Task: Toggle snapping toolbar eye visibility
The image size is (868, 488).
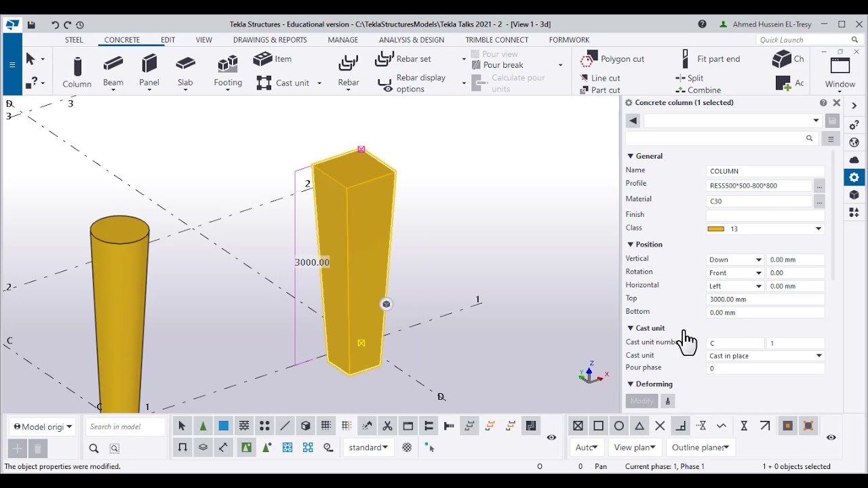Action: pos(831,437)
